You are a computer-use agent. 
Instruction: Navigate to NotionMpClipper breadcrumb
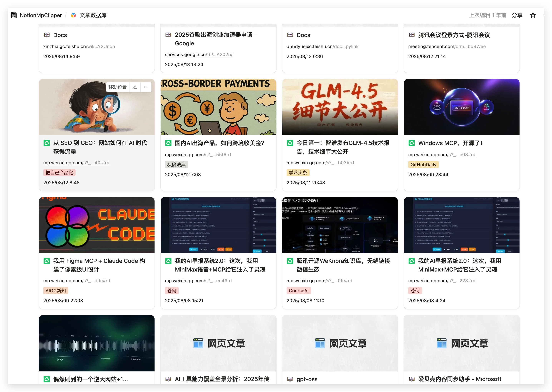41,15
